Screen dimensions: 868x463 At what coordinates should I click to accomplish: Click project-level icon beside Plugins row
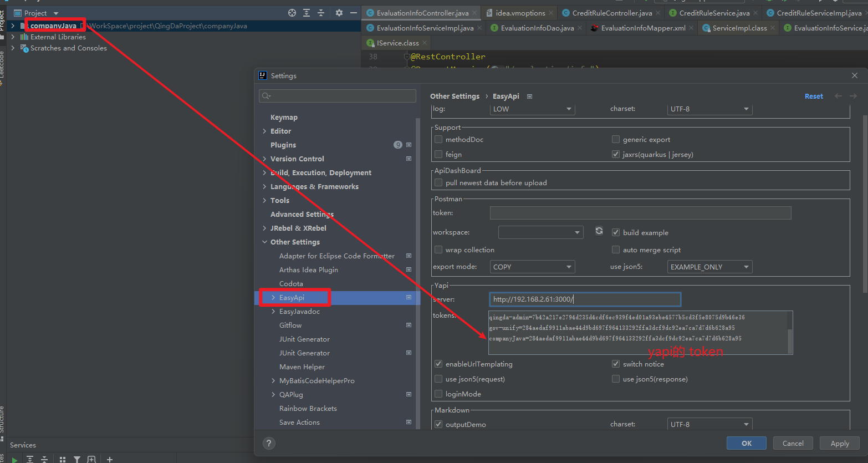409,145
